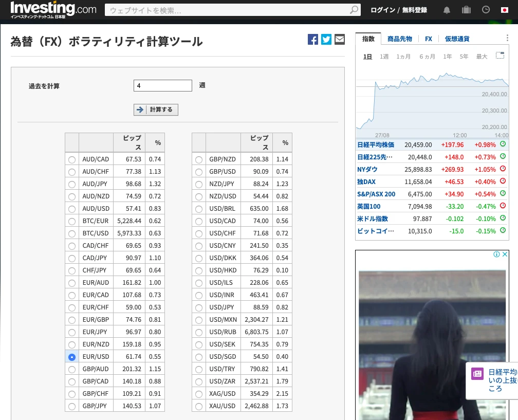Click the weeks number input field
The width and height of the screenshot is (518, 420).
coord(162,85)
